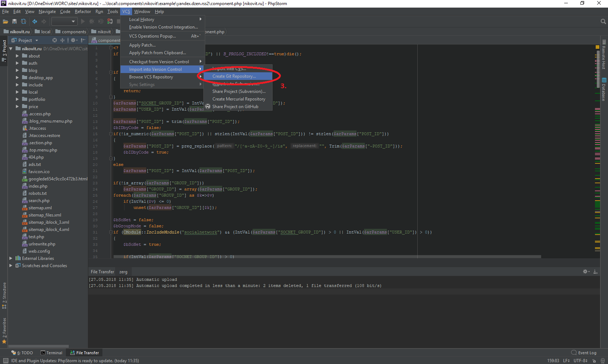
Task: Click the Forward navigation arrow
Action: pyautogui.click(x=44, y=22)
